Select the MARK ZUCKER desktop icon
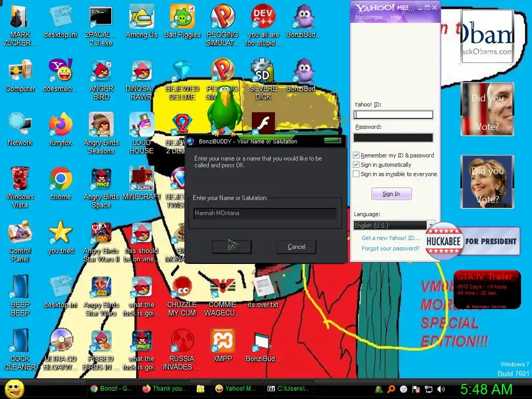The width and height of the screenshot is (532, 399). coord(20,25)
